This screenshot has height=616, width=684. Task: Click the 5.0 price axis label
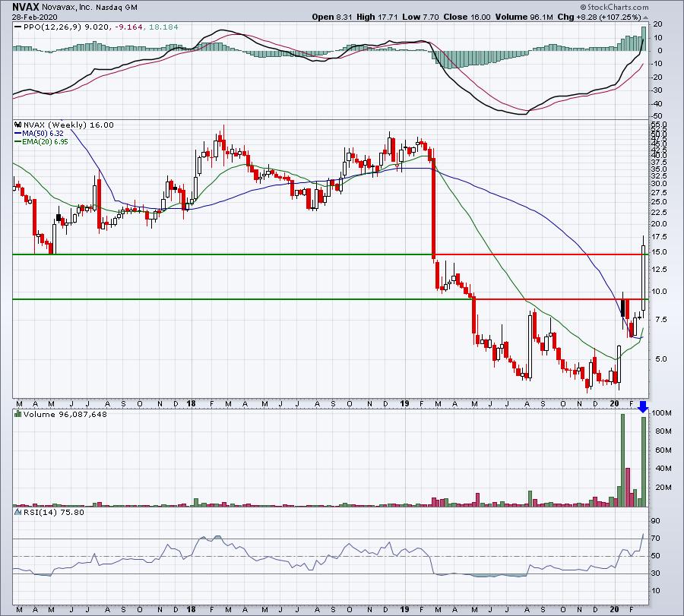[x=661, y=359]
